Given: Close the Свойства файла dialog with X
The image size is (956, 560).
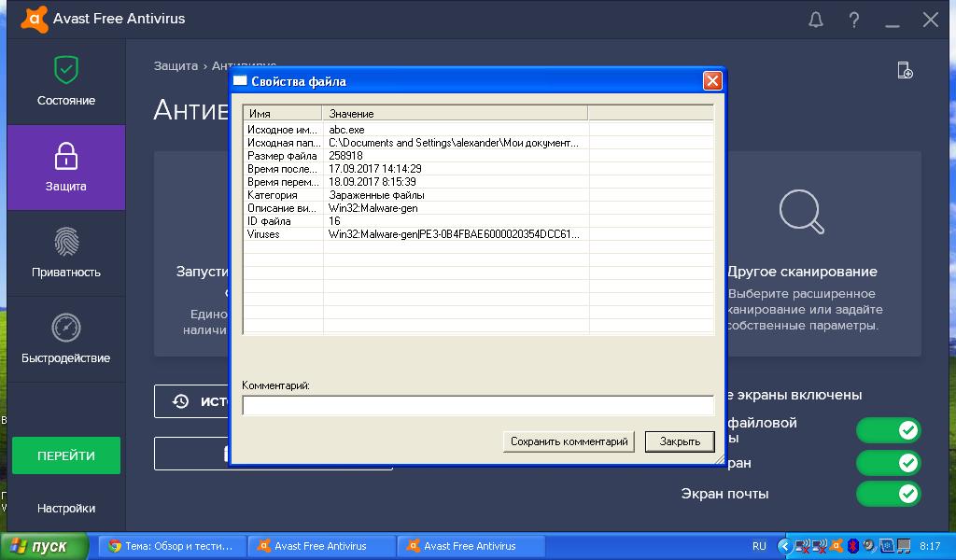Looking at the screenshot, I should [712, 81].
